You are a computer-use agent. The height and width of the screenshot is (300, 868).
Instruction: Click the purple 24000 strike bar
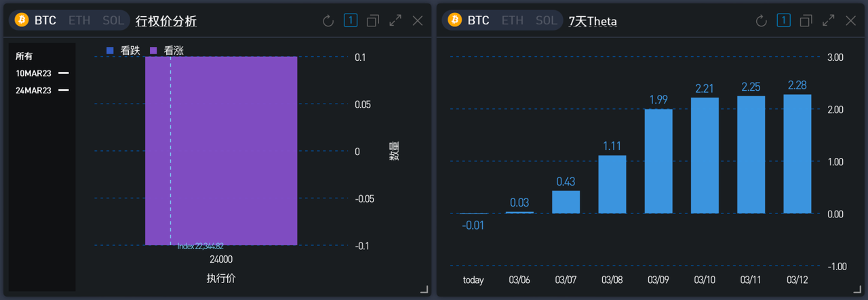pyautogui.click(x=221, y=150)
